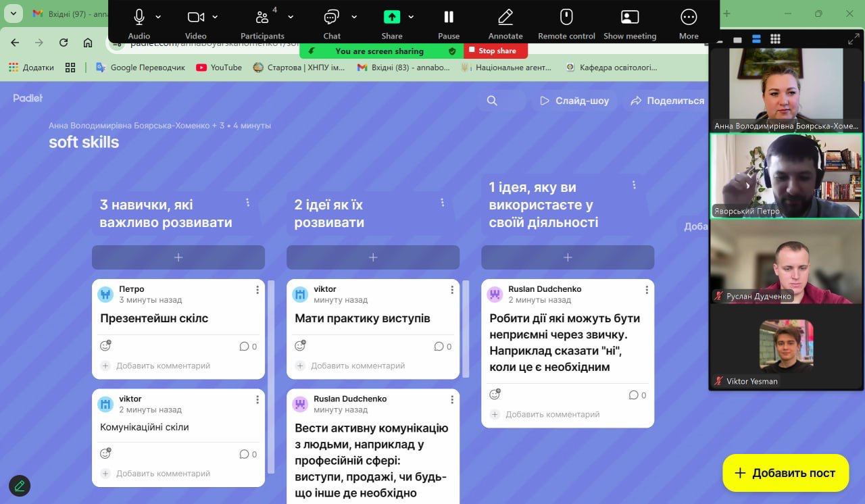
Task: Open YouTube bookmark in bookmarks bar
Action: (x=219, y=68)
